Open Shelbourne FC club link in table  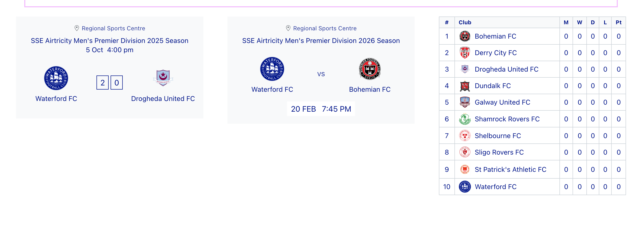click(x=497, y=136)
